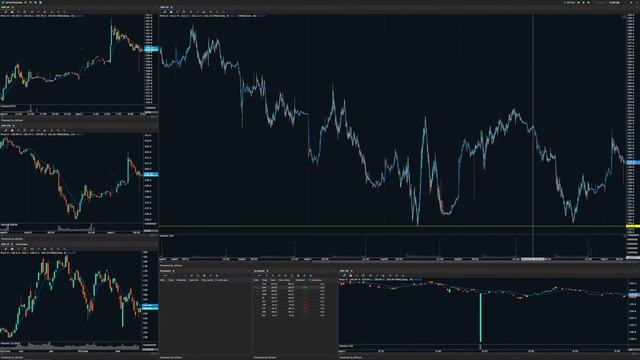Click the blue price label on the top-left chart axis
Image resolution: width=640 pixels, height=360 pixels.
point(151,49)
